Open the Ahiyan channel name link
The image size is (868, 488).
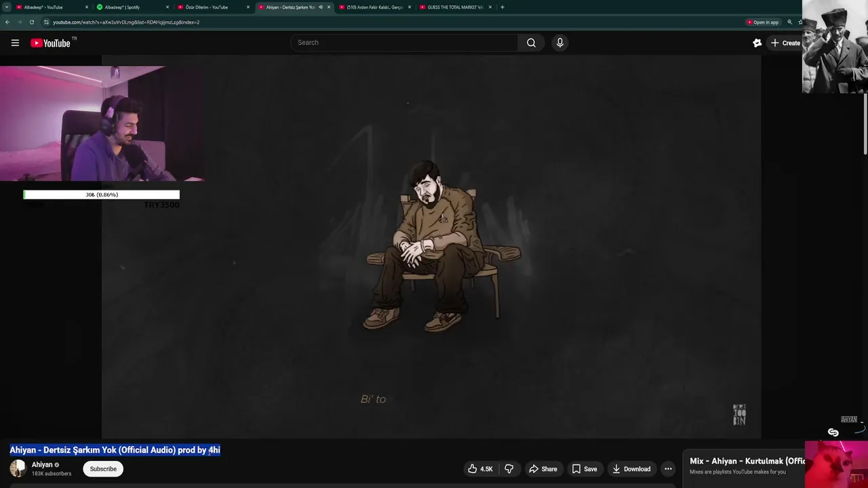[x=42, y=465]
